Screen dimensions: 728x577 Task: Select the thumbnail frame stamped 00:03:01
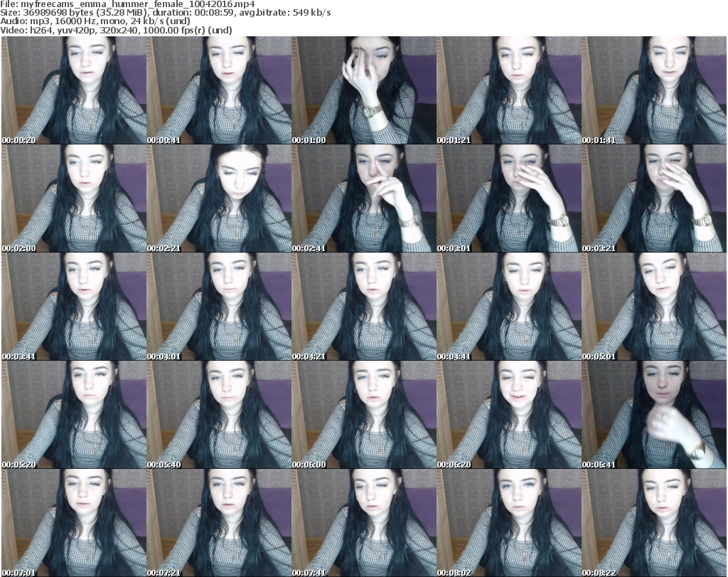pyautogui.click(x=509, y=198)
